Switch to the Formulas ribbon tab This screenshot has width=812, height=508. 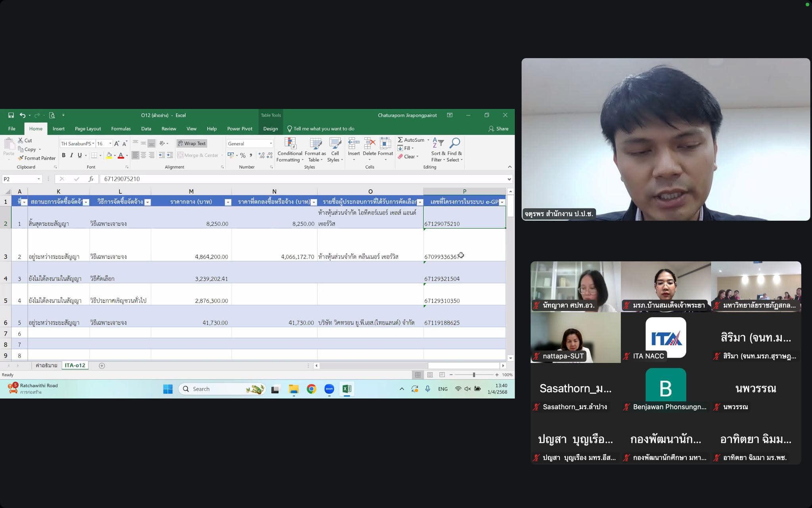pyautogui.click(x=121, y=129)
